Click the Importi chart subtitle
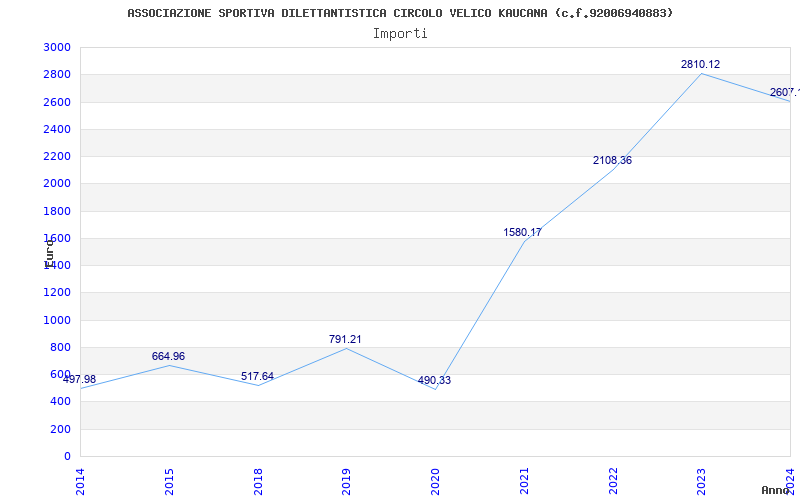Screen dimensions: 800x500 click(400, 34)
